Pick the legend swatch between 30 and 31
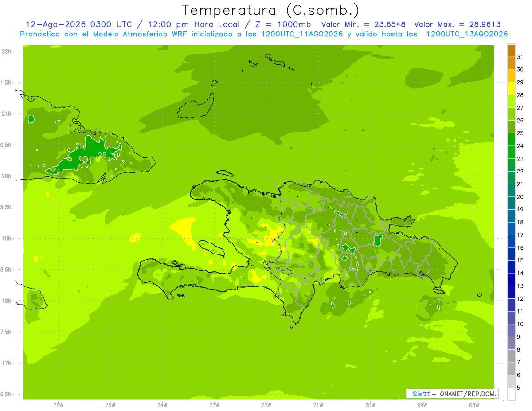 click(x=511, y=63)
